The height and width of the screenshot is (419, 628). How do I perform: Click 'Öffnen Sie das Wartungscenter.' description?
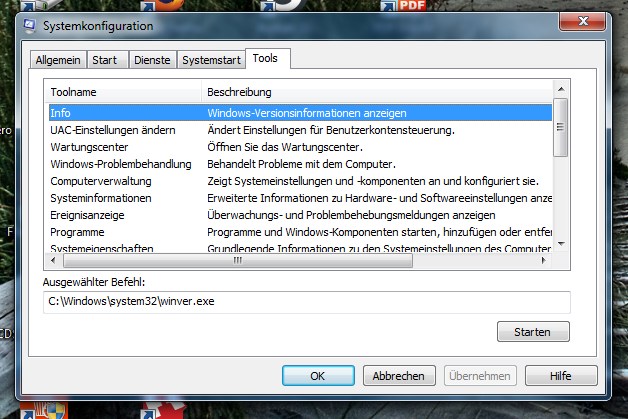pyautogui.click(x=285, y=147)
